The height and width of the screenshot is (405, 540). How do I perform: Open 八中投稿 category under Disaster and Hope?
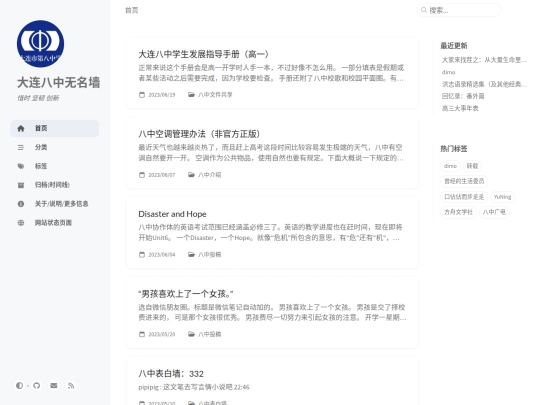coord(210,255)
